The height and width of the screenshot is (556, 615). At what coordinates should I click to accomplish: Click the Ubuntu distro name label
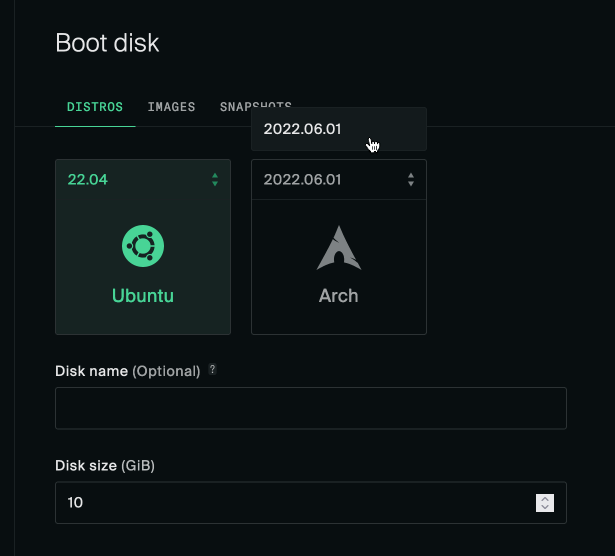click(143, 296)
